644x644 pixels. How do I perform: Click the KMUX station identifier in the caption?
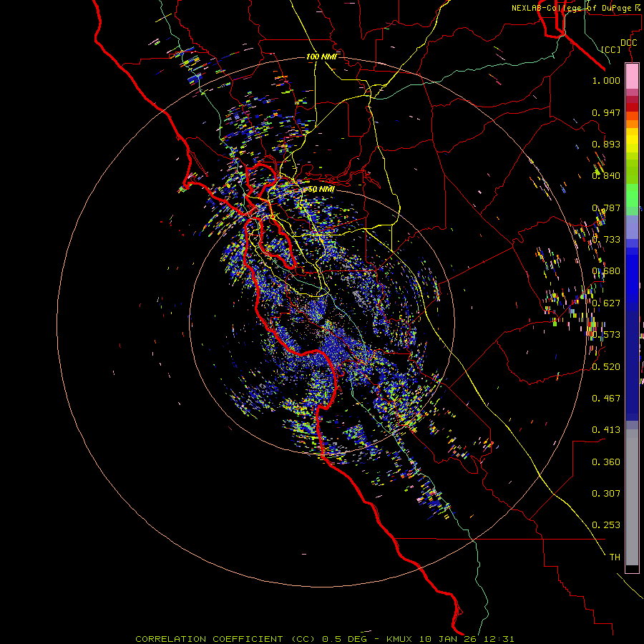pos(399,639)
